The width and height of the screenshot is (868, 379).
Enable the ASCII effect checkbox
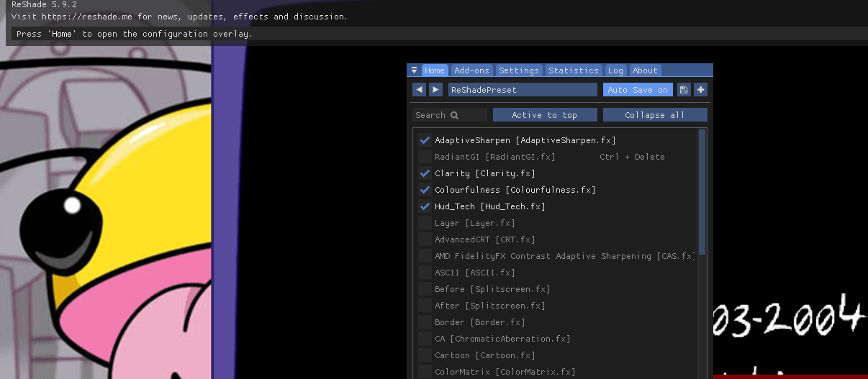pos(425,273)
